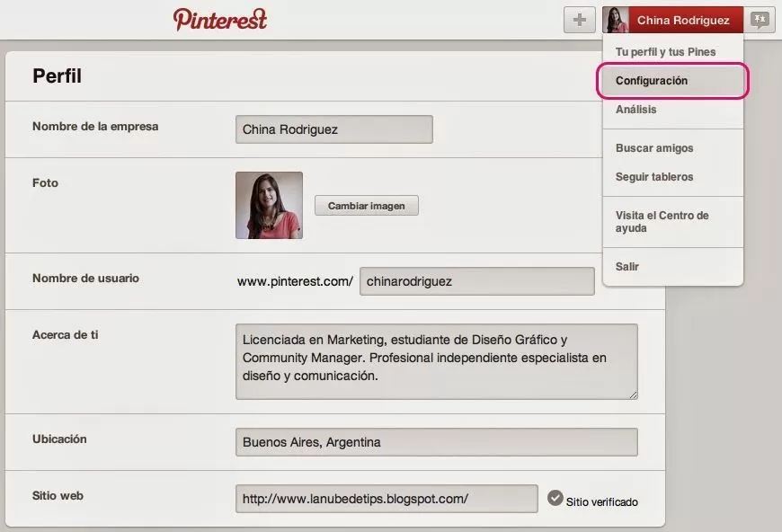Click the plus add-pin button
Viewport: 782px width, 532px height.
(x=579, y=20)
